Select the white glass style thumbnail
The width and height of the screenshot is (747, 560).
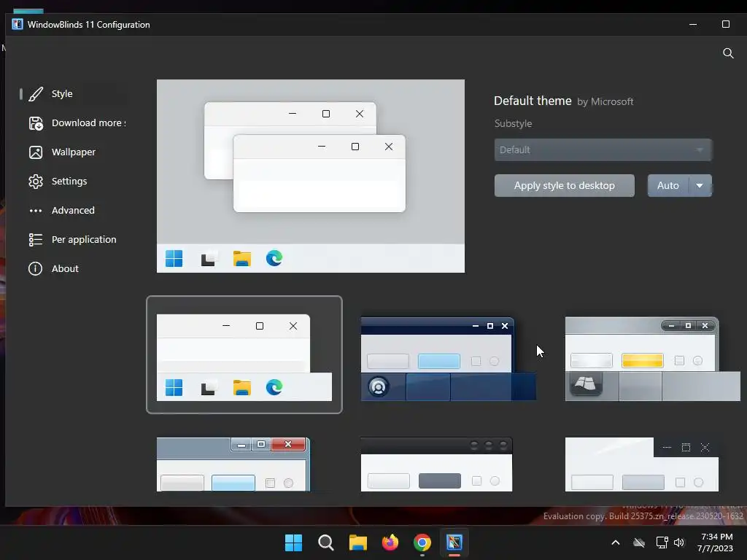point(642,464)
